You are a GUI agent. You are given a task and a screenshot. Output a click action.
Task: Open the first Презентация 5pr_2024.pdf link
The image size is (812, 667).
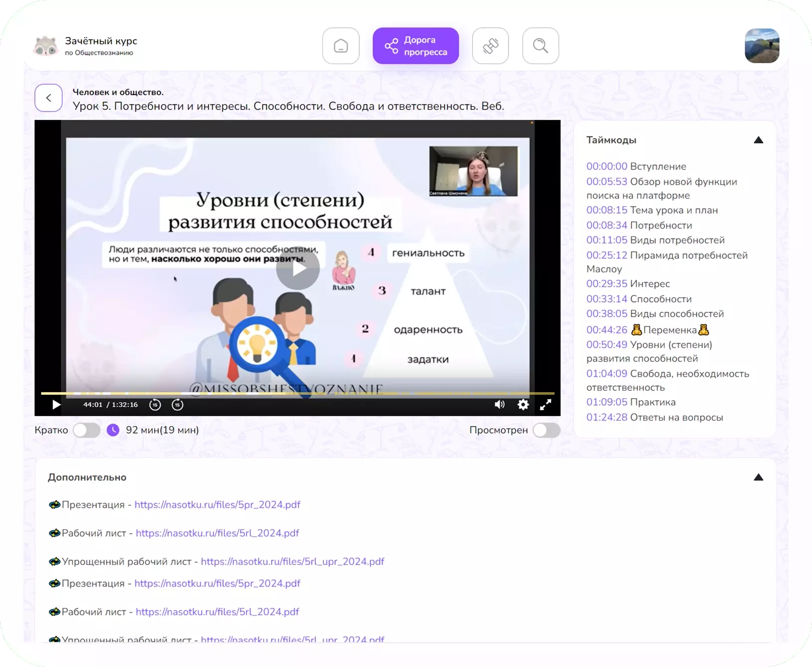pyautogui.click(x=217, y=505)
